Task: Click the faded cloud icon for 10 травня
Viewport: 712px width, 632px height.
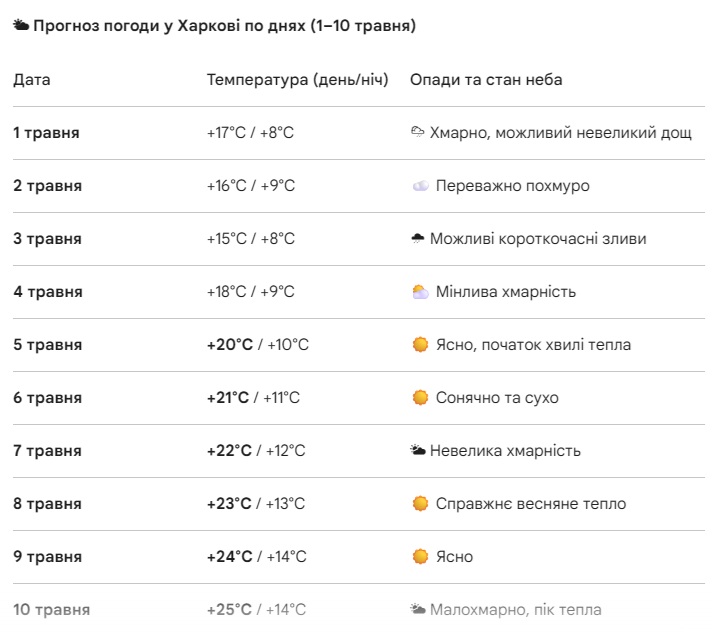Action: pos(418,610)
